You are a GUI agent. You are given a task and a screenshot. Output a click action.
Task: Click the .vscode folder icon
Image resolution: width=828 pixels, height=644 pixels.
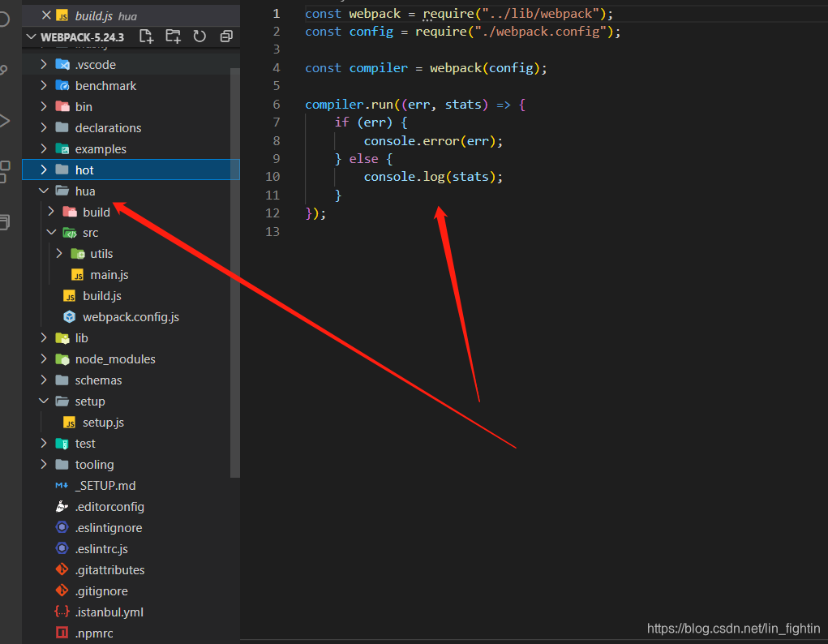pos(62,64)
